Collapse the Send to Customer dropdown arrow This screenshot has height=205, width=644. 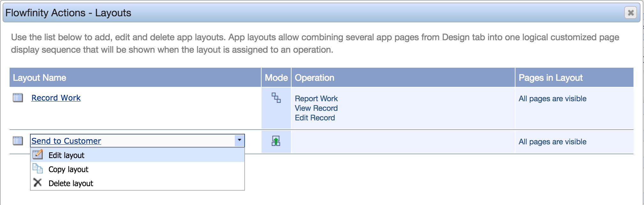point(239,140)
